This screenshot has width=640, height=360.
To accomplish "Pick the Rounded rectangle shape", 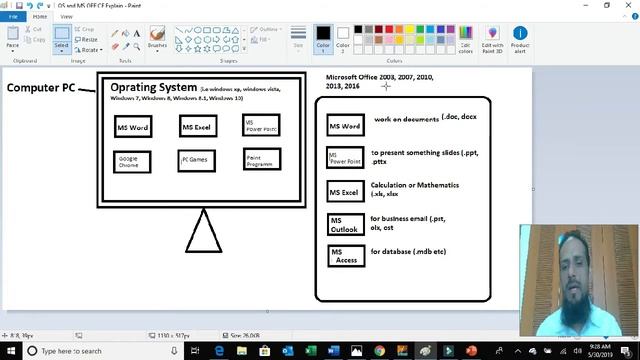I will pos(216,30).
